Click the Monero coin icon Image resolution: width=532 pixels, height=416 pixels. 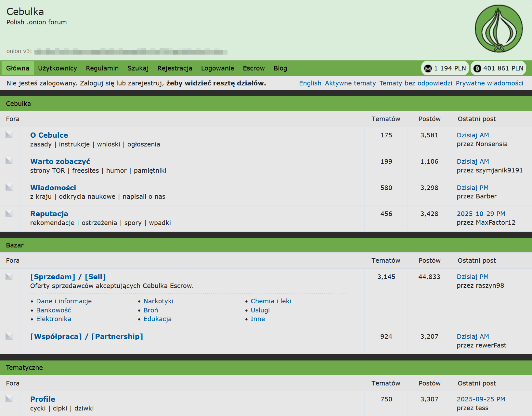[x=428, y=68]
